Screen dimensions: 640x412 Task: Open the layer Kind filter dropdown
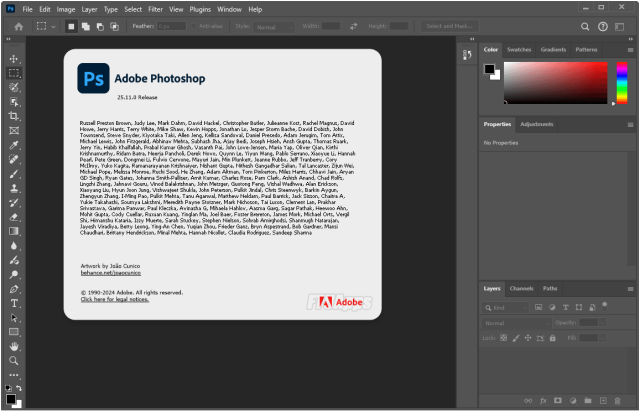click(505, 307)
